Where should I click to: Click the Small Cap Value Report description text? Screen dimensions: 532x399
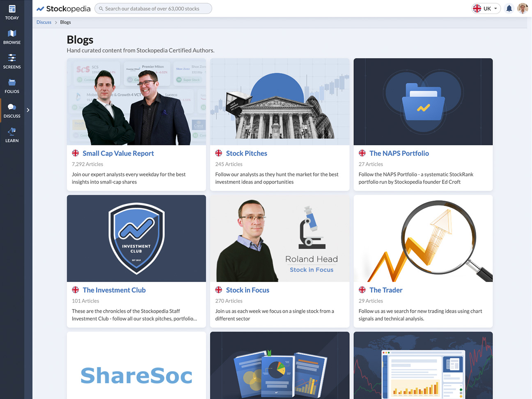click(128, 178)
